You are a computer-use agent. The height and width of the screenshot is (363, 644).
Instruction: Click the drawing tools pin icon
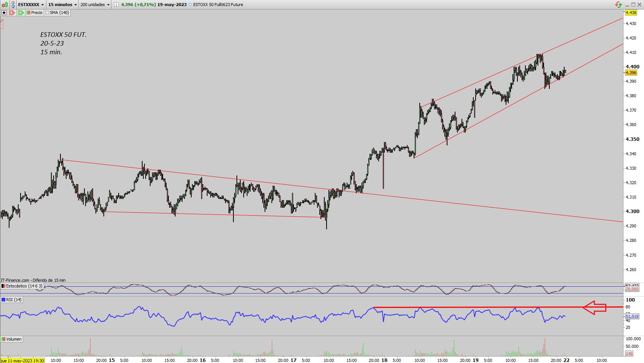click(x=13, y=5)
